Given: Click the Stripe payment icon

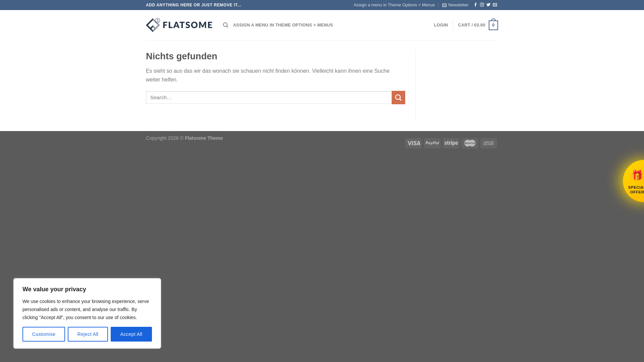Looking at the screenshot, I should [451, 143].
